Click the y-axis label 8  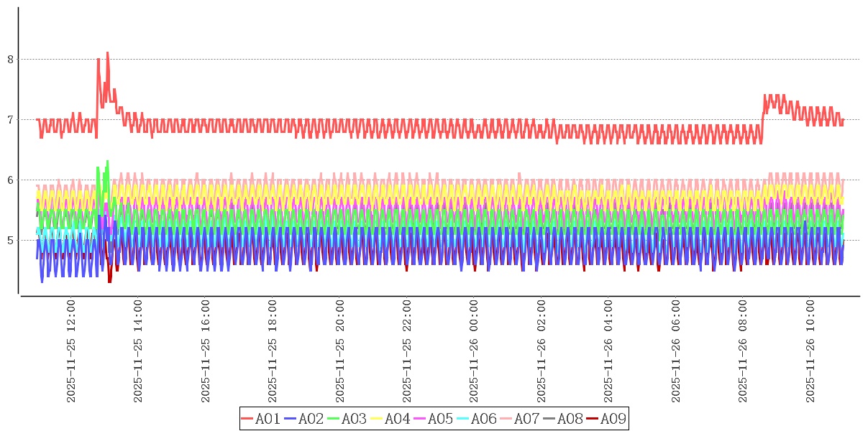coord(11,59)
